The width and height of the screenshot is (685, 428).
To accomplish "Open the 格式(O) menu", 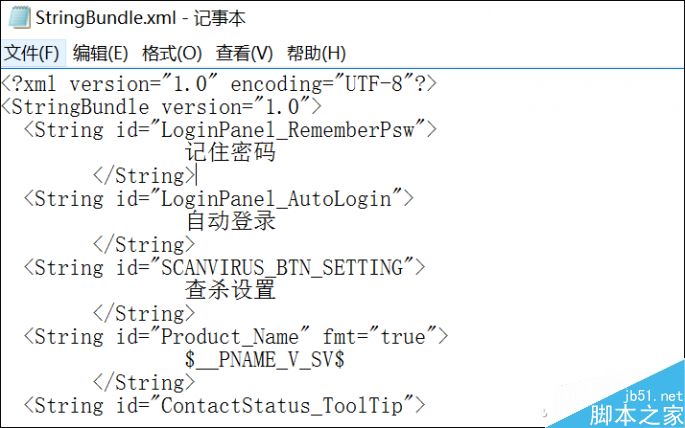I will [172, 53].
